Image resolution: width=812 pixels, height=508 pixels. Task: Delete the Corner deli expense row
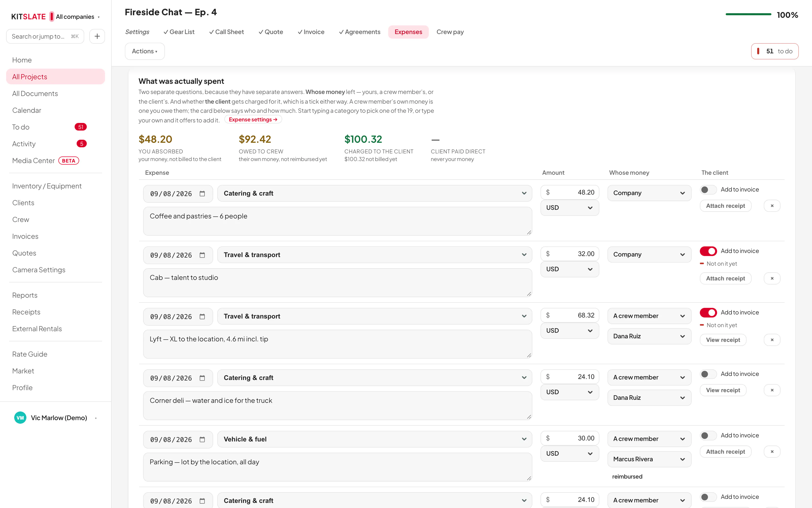(772, 390)
